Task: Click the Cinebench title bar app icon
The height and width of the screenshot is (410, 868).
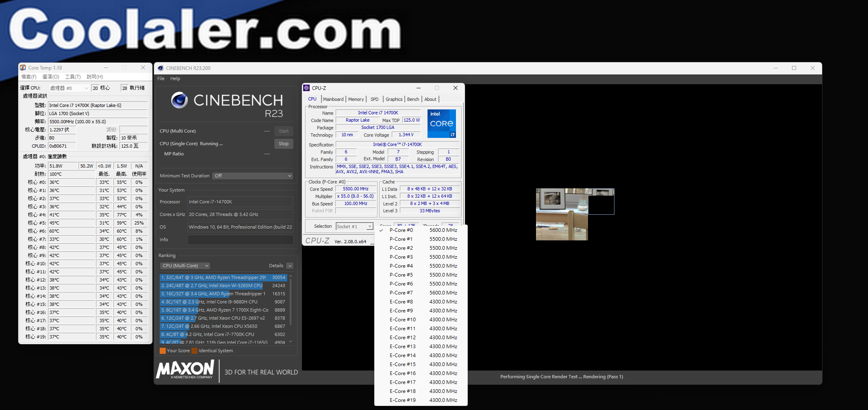Action: (x=161, y=68)
